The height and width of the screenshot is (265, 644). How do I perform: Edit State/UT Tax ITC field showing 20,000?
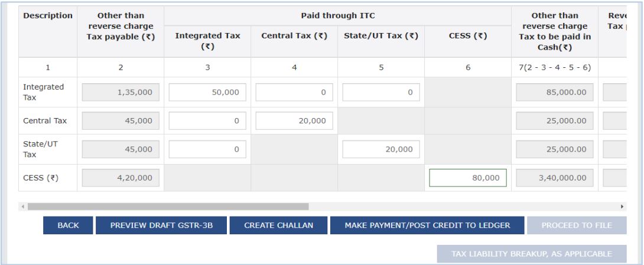pos(380,150)
